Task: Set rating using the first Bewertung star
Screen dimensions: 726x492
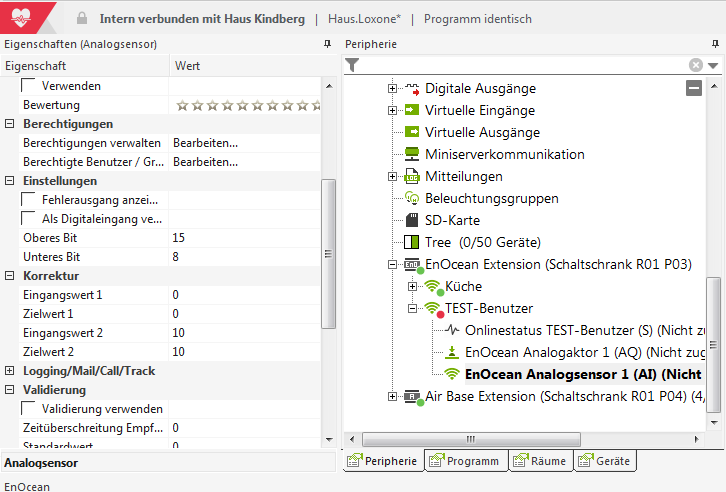Action: [182, 106]
